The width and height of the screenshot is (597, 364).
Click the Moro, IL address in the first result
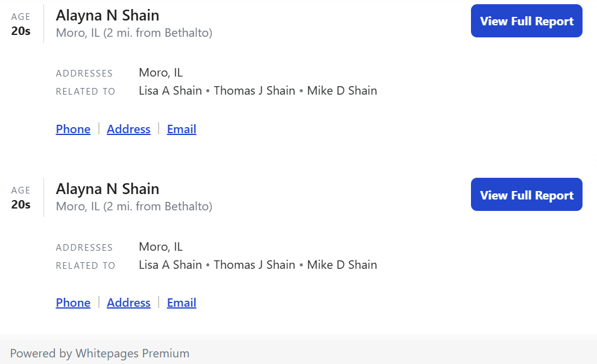(x=160, y=73)
